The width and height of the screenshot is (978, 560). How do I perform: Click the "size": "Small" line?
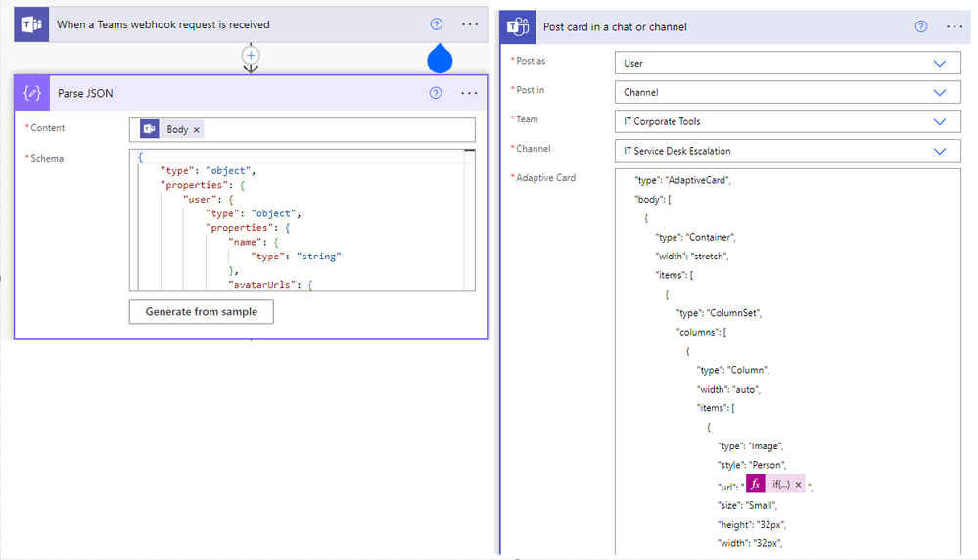pos(747,505)
